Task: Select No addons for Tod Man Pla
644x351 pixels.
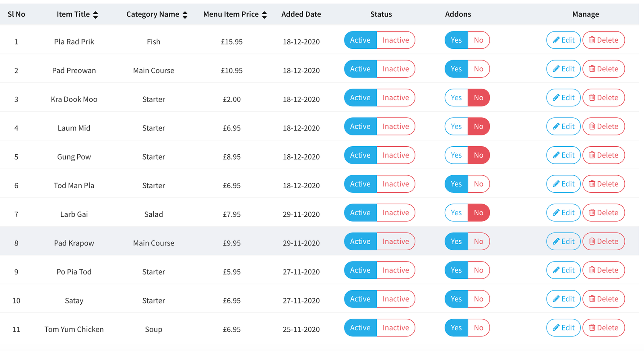Action: pyautogui.click(x=479, y=184)
